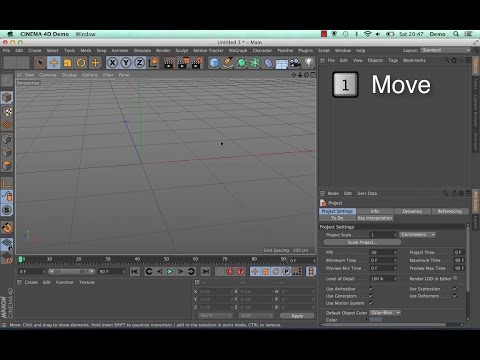
Task: Click Project Scale value stepper
Action: click(x=396, y=235)
